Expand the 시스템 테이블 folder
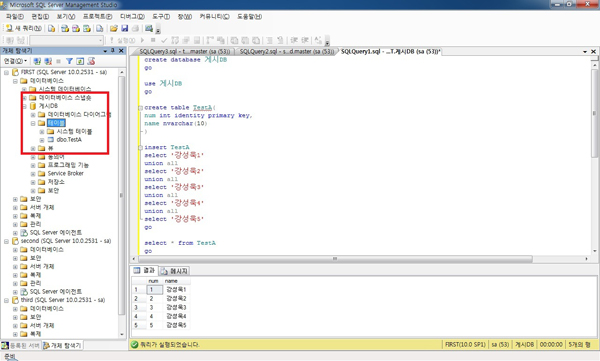 click(42, 132)
